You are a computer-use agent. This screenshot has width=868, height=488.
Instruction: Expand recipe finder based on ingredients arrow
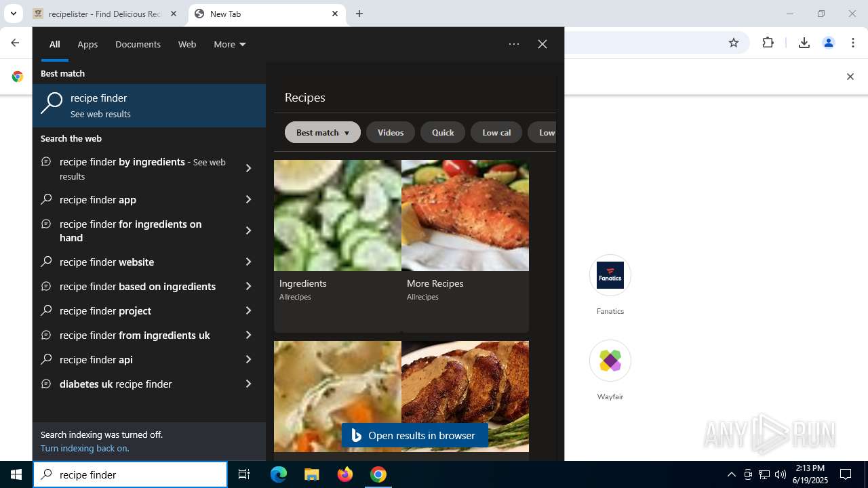[x=248, y=286]
